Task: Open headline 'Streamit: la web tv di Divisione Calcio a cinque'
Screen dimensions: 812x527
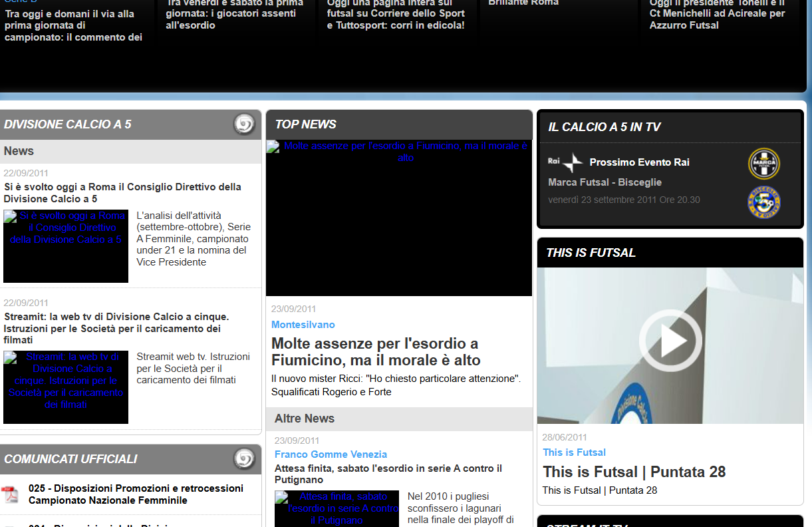Action: tap(116, 329)
